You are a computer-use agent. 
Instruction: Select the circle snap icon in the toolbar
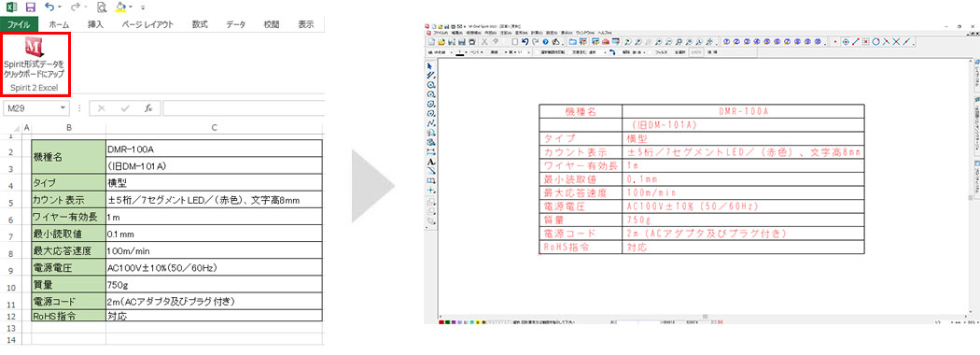click(x=875, y=41)
